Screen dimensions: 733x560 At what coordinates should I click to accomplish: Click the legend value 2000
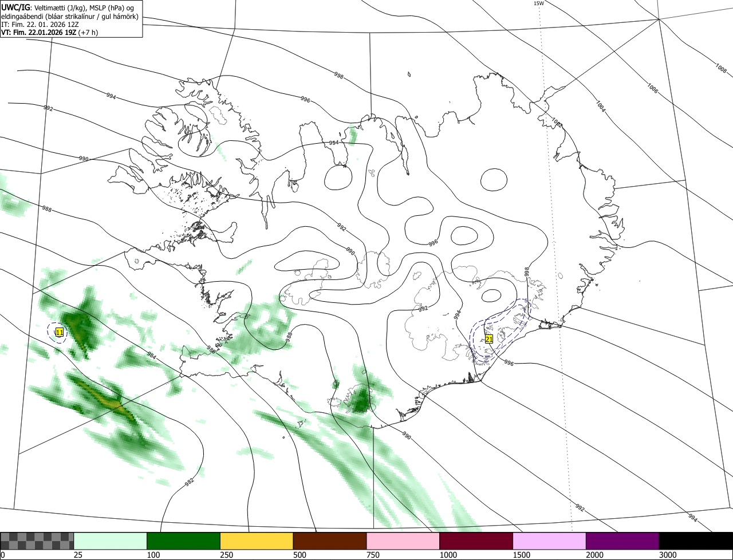pos(595,555)
